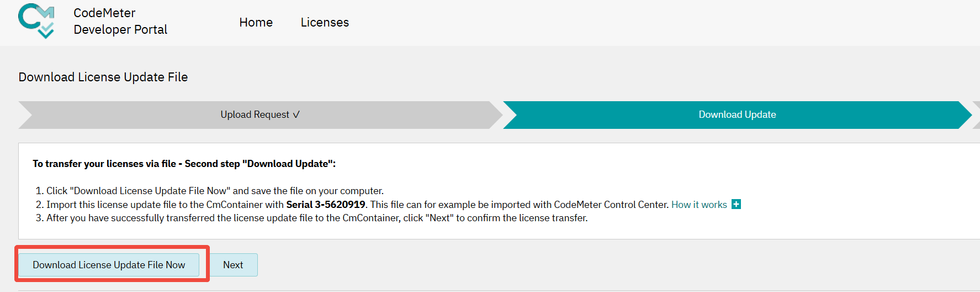Click the "CmContainer with" text in step two
Viewport: 980px width, 292px height.
[245, 205]
